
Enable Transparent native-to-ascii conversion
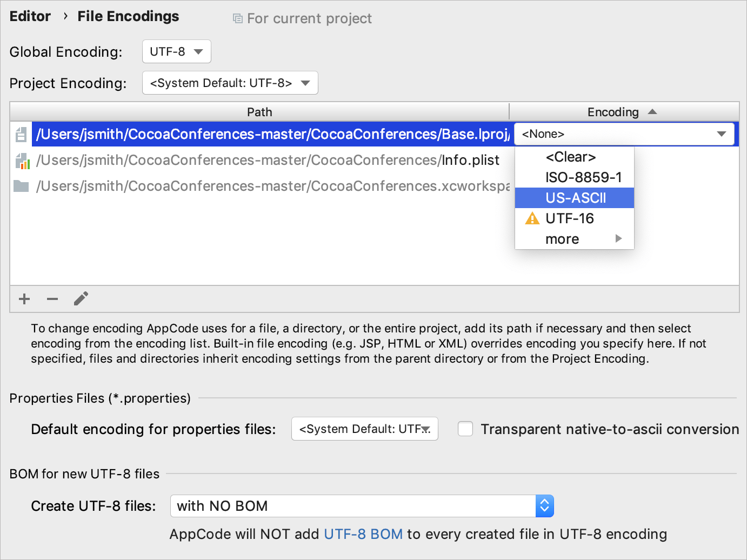(465, 429)
